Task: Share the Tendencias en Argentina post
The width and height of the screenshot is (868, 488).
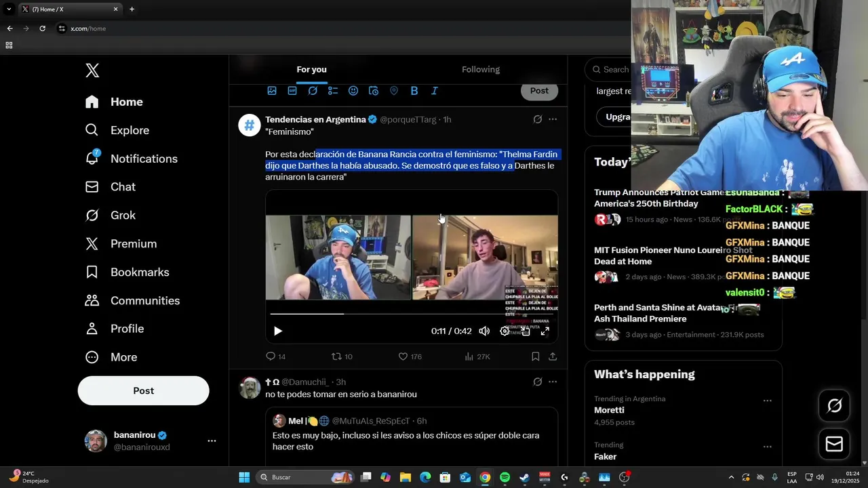Action: point(553,357)
